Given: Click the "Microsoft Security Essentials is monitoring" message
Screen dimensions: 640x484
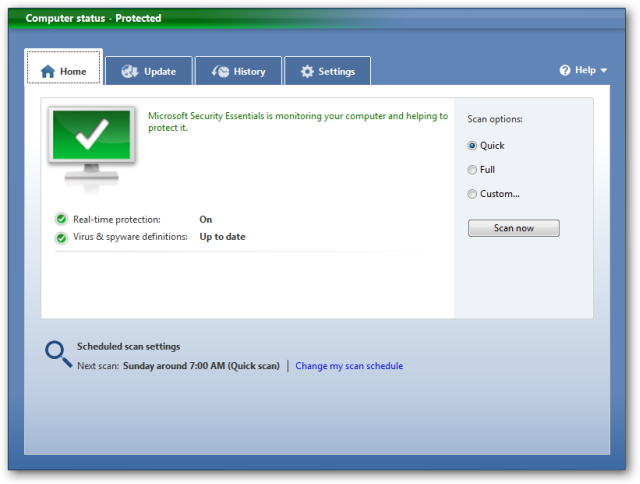Looking at the screenshot, I should tap(298, 122).
